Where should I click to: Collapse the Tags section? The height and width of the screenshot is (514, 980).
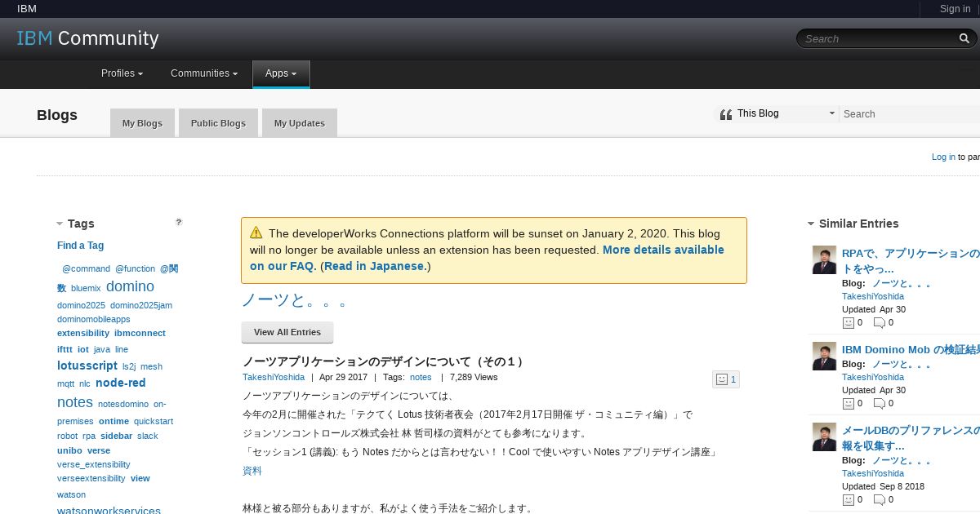click(x=60, y=224)
